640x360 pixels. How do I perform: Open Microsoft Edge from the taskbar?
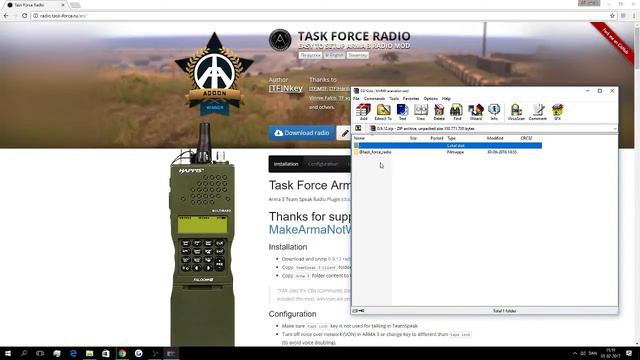click(x=73, y=353)
